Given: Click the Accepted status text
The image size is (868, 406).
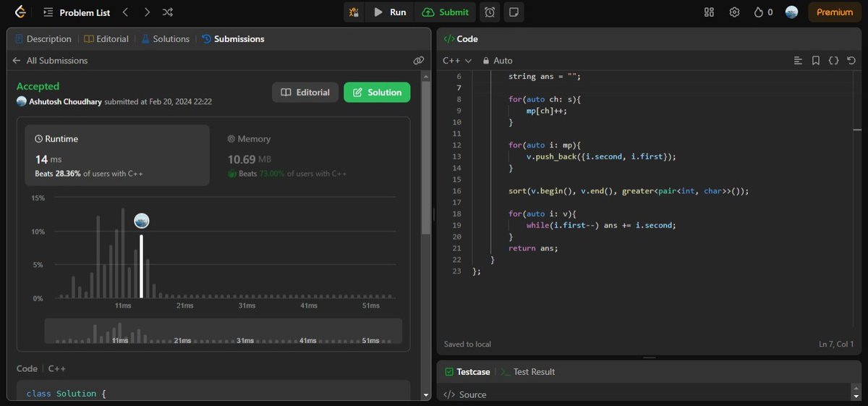Looking at the screenshot, I should pyautogui.click(x=38, y=86).
